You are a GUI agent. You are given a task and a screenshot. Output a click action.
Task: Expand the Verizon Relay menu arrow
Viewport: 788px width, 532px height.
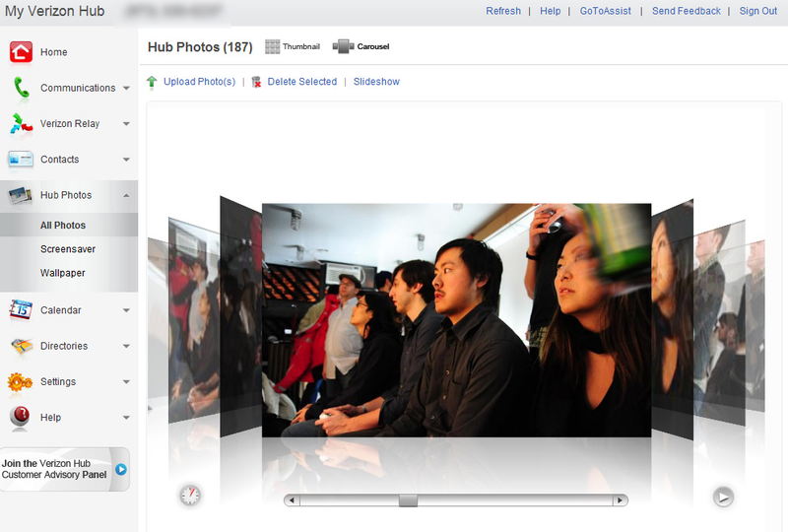(126, 124)
